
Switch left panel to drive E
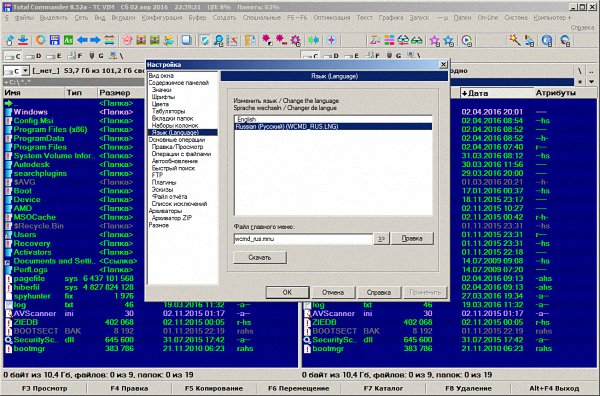(x=55, y=56)
